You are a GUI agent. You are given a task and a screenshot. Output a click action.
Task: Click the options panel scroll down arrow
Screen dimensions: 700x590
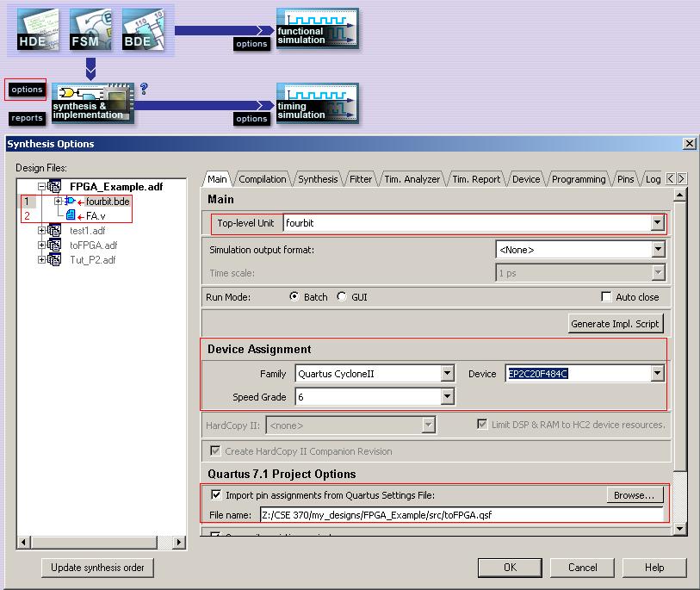click(x=679, y=529)
